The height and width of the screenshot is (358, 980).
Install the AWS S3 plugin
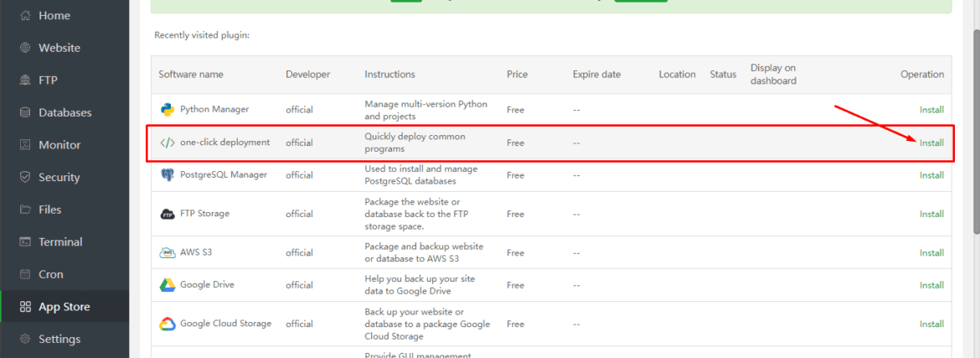click(931, 253)
